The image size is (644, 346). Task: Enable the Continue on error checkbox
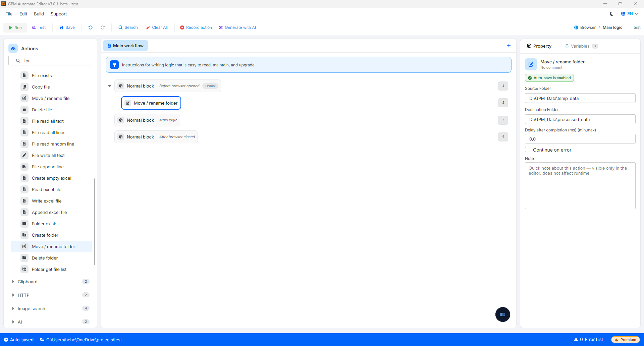click(x=528, y=150)
